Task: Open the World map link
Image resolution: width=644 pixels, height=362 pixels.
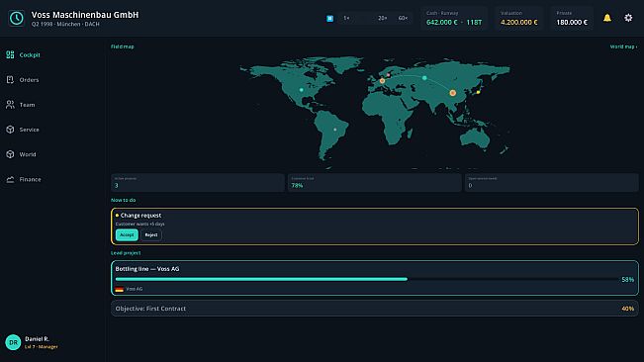Action: click(623, 46)
